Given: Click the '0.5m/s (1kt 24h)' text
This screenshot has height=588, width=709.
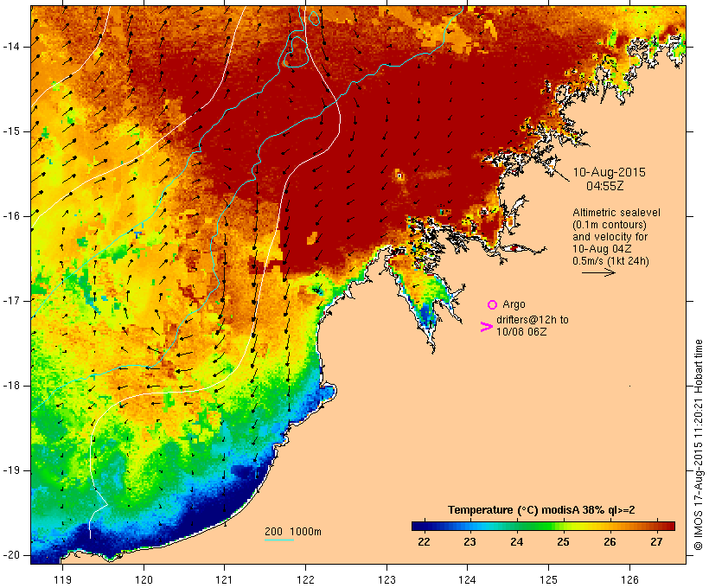Looking at the screenshot, I should (610, 261).
